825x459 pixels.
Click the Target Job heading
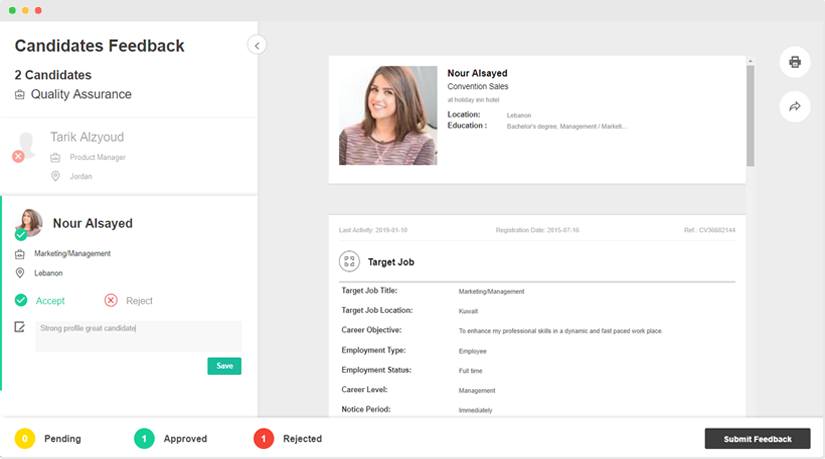coord(391,262)
